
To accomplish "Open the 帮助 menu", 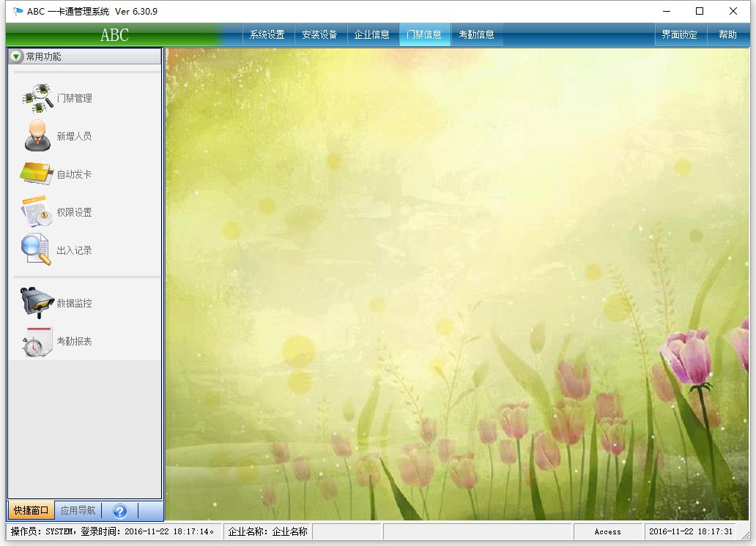I will (x=727, y=34).
